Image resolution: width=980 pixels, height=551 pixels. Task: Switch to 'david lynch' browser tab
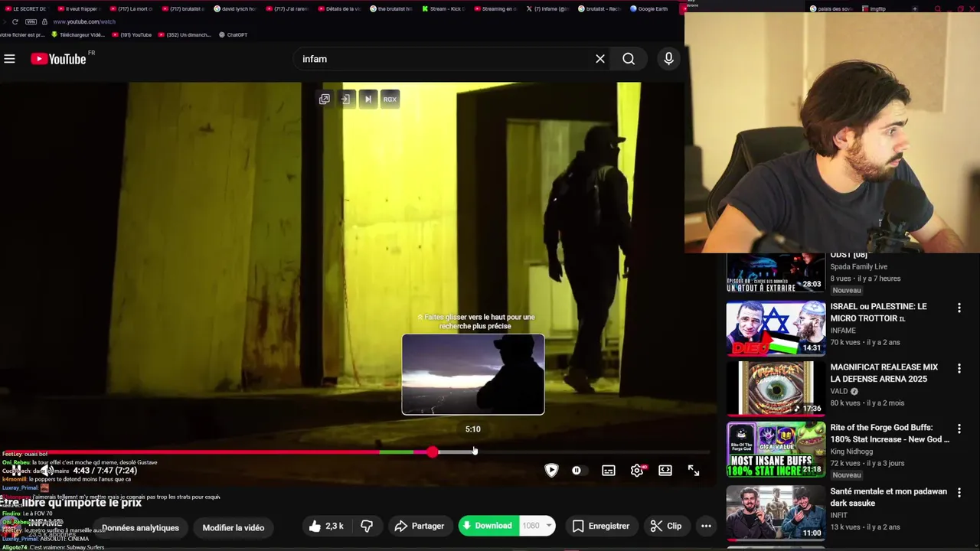click(234, 9)
